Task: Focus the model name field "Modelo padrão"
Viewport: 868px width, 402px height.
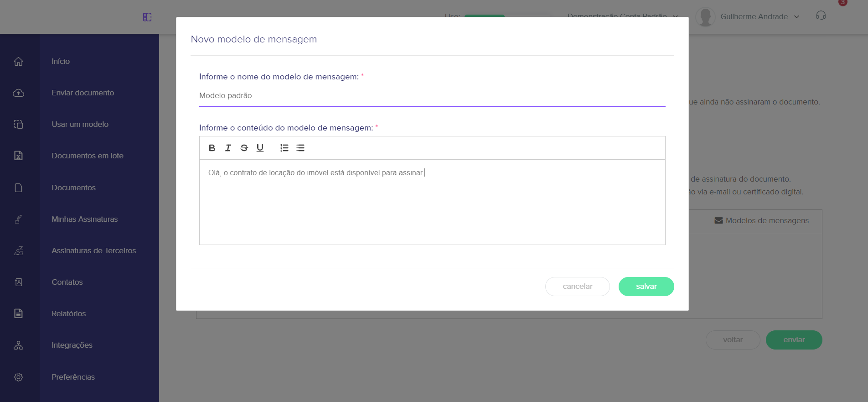Action: pos(432,96)
